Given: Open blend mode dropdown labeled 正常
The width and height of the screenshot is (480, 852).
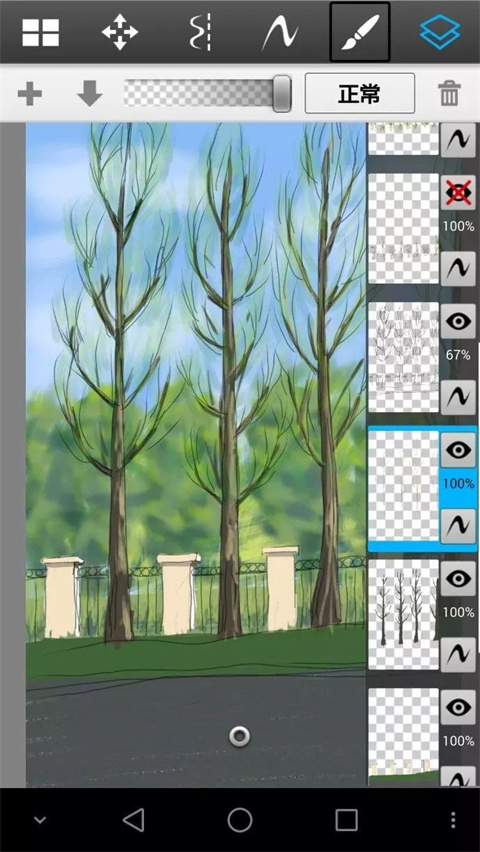Looking at the screenshot, I should 360,93.
